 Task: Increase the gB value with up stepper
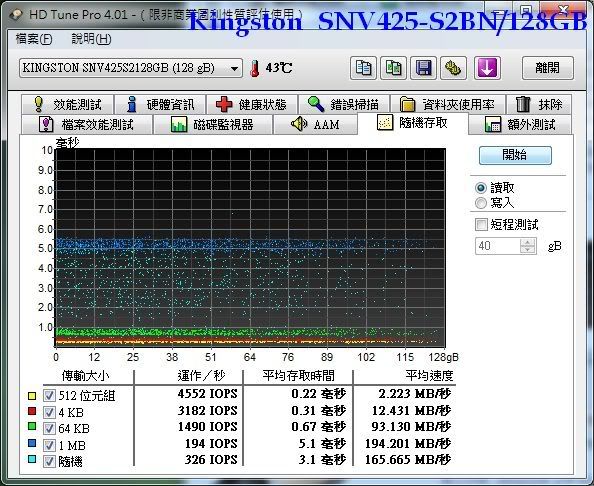528,242
